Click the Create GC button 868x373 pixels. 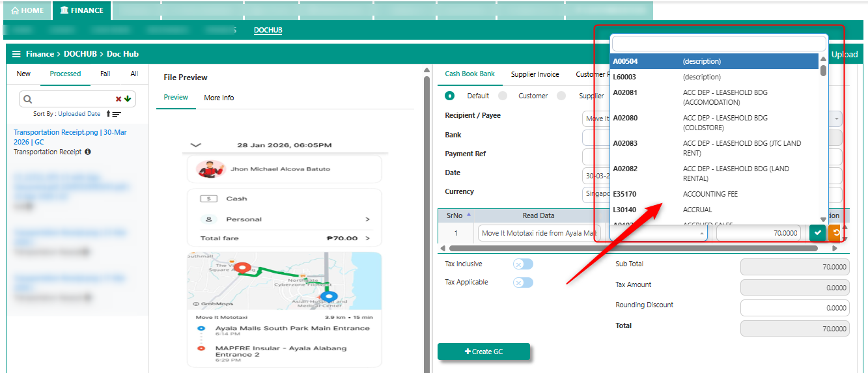click(x=484, y=352)
